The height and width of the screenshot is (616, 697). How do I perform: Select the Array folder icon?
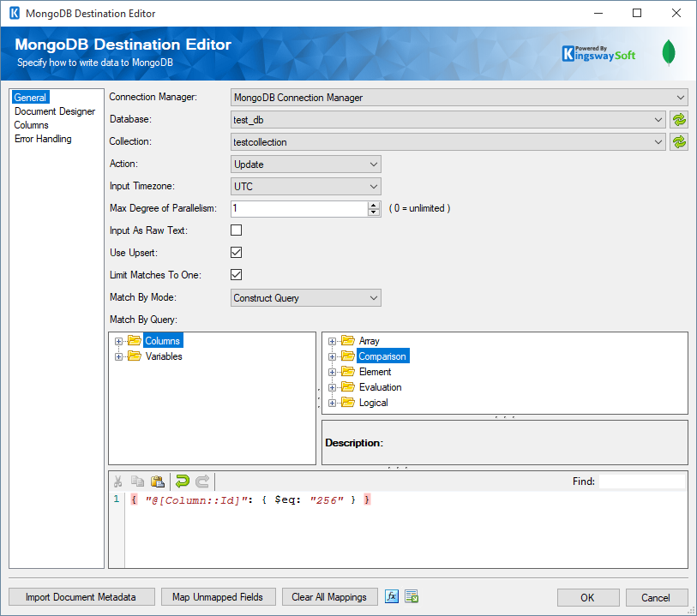(347, 341)
